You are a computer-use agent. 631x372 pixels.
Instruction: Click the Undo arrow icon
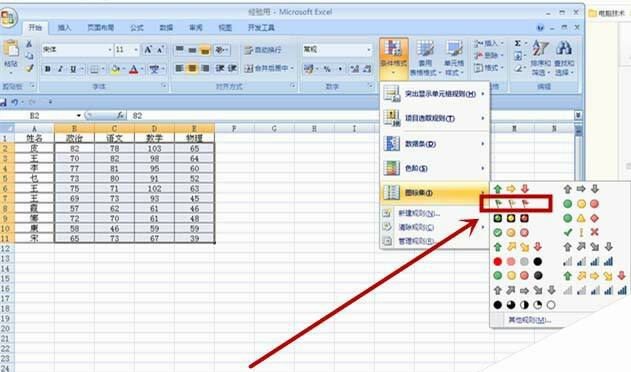[x=15, y=102]
